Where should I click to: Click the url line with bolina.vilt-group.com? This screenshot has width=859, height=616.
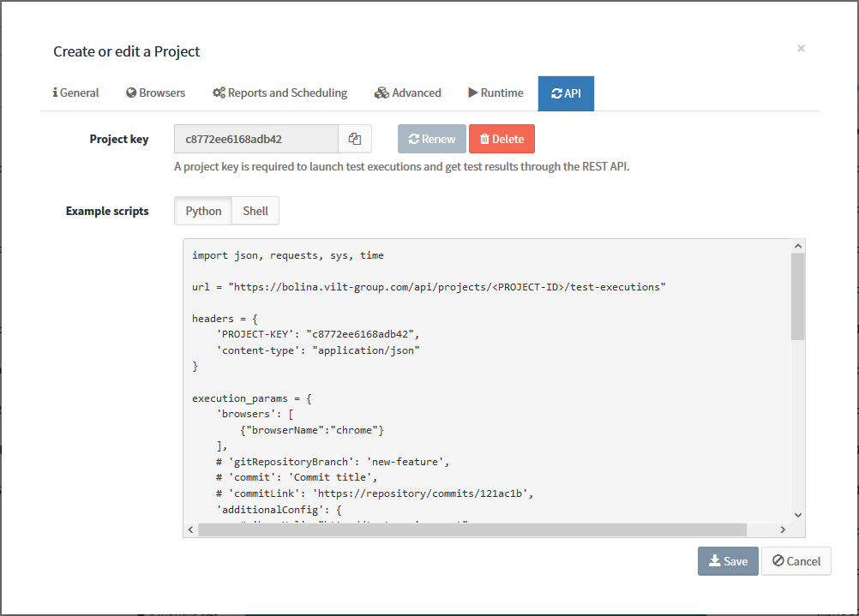click(429, 288)
